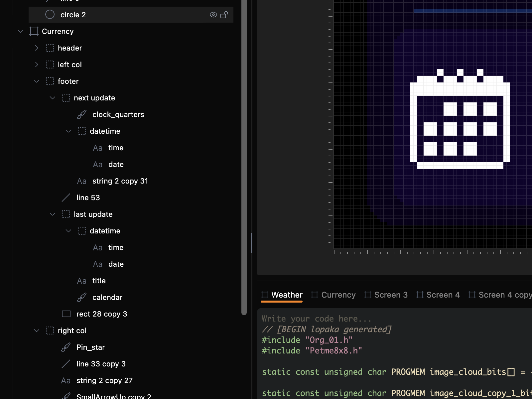Collapse the right col group
This screenshot has height=399, width=532.
pyautogui.click(x=37, y=331)
